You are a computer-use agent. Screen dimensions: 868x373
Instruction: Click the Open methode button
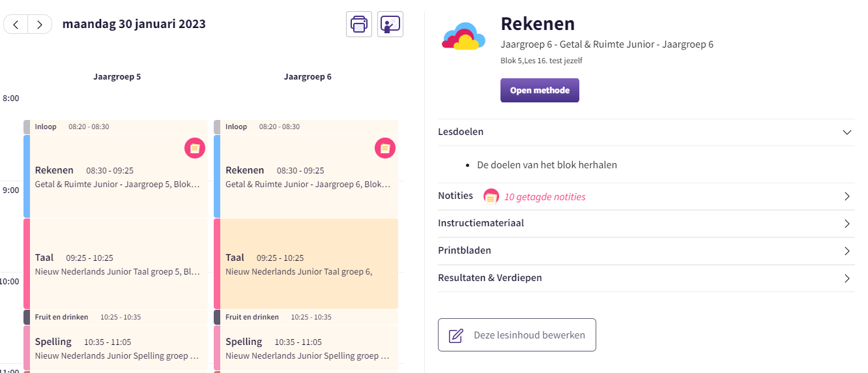tap(540, 91)
